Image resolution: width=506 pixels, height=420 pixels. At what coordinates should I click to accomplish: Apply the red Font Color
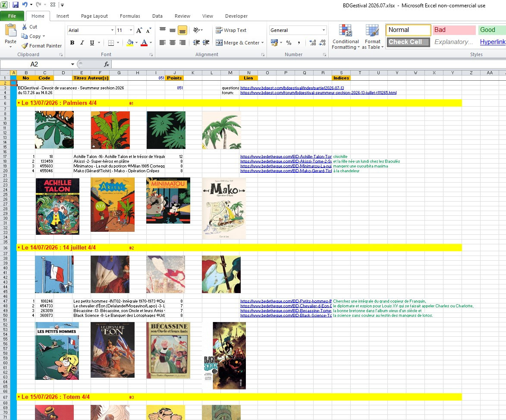144,43
